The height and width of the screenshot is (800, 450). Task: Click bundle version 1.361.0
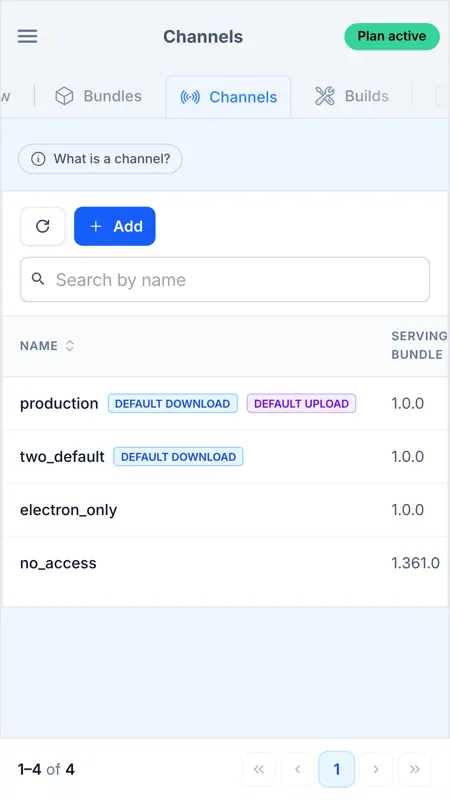click(415, 563)
